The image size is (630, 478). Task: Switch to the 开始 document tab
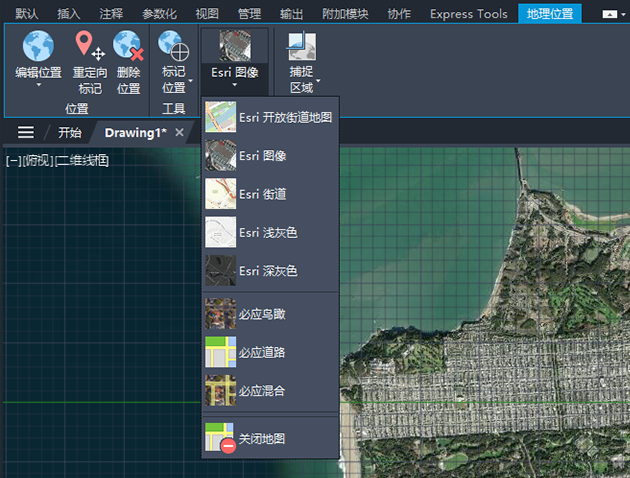70,133
